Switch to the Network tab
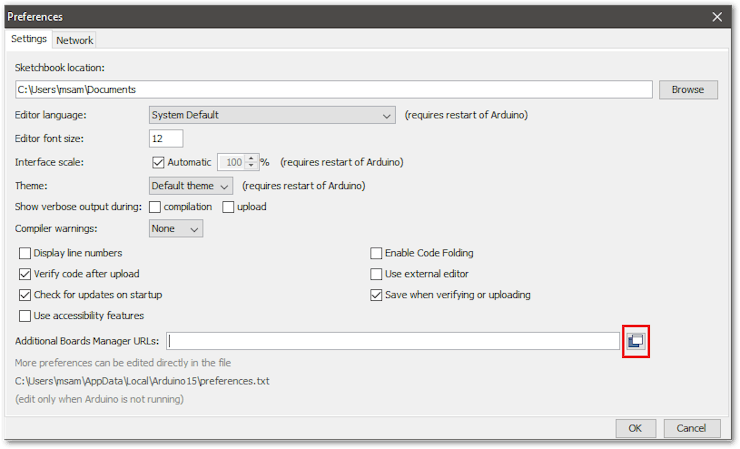 (74, 40)
